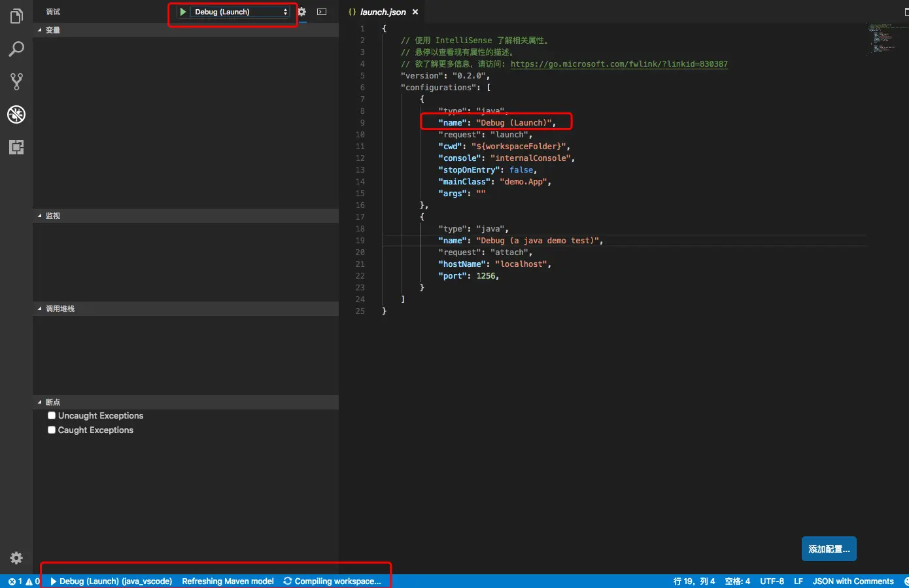
Task: Change end-of-line sequence via LF
Action: tap(798, 581)
